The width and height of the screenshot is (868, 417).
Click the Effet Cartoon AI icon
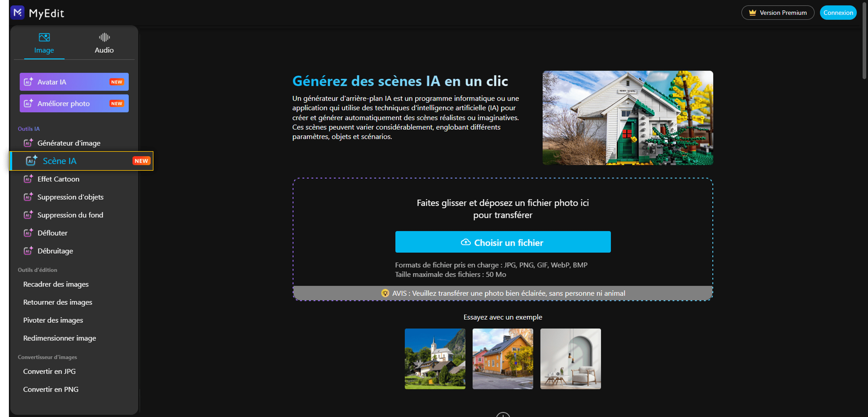click(28, 179)
